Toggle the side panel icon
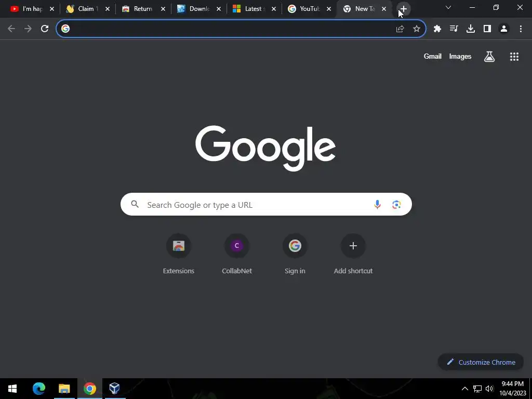Viewport: 532px width, 399px height. (x=487, y=29)
